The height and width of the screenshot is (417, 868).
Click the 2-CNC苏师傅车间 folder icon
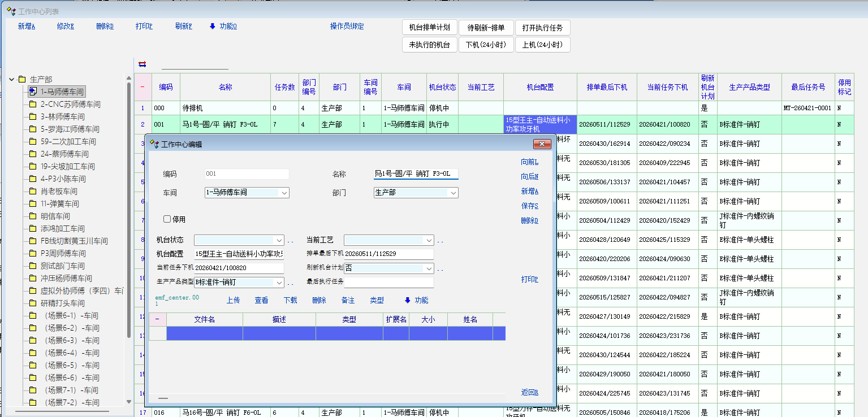(x=33, y=104)
